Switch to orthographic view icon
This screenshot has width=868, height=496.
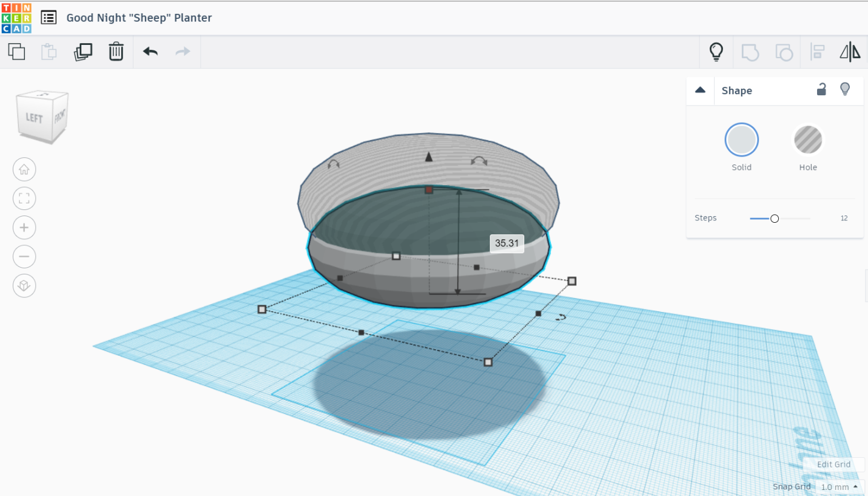coord(24,286)
